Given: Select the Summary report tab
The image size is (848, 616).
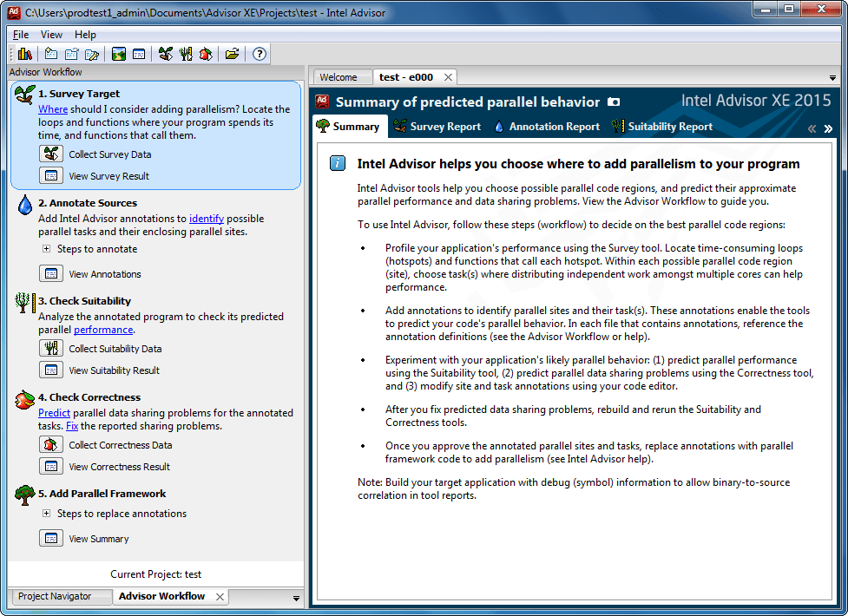Looking at the screenshot, I should coord(350,127).
